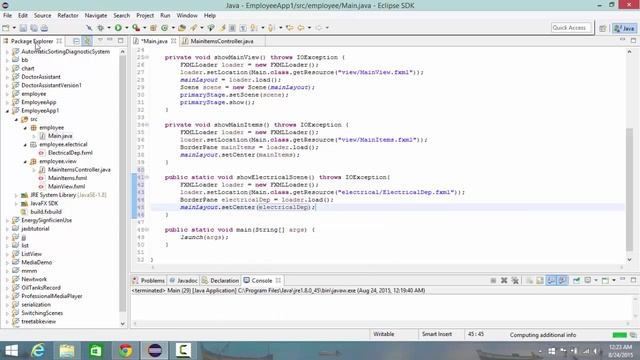This screenshot has height=360, width=640.
Task: Collapse the src folder node
Action: click(x=16, y=120)
